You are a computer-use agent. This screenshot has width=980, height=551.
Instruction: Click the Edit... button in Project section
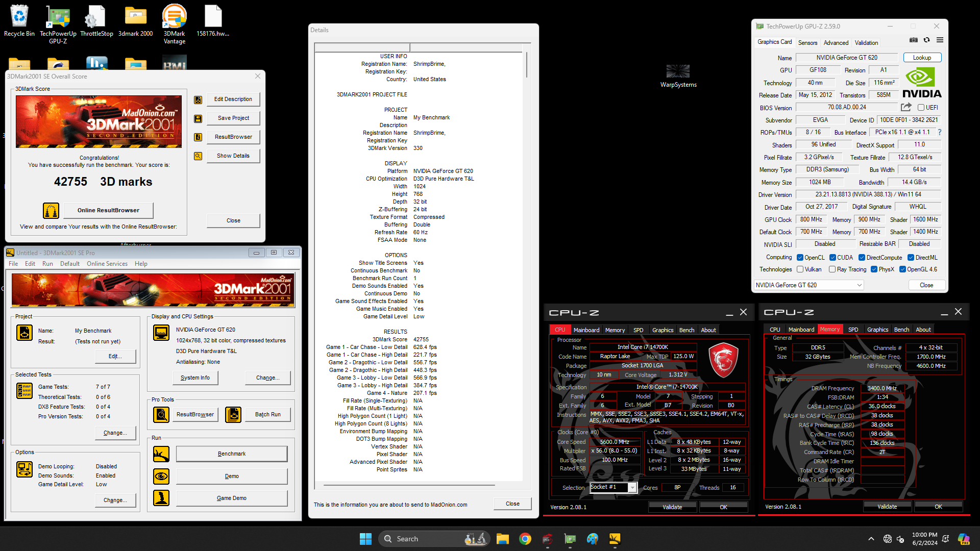[x=115, y=356]
